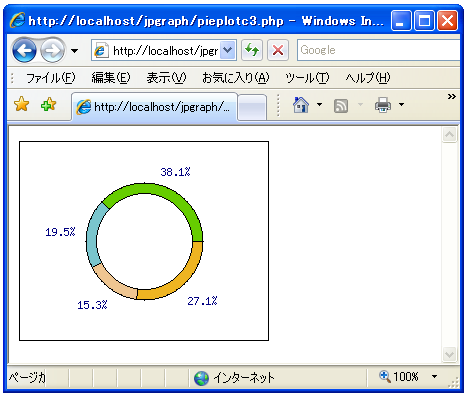Image resolution: width=468 pixels, height=395 pixels.
Task: Expand the Home button dropdown arrow
Action: [319, 105]
